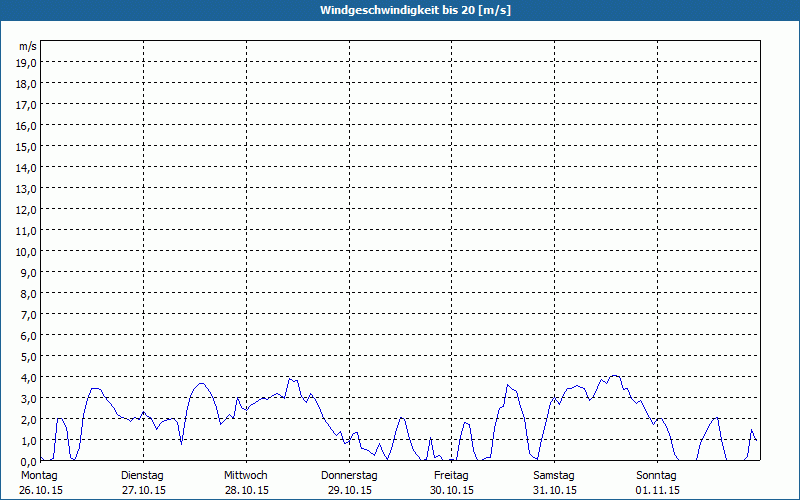Click the 30.10.15 date label
Viewport: 800px width, 500px height.
pyautogui.click(x=452, y=490)
